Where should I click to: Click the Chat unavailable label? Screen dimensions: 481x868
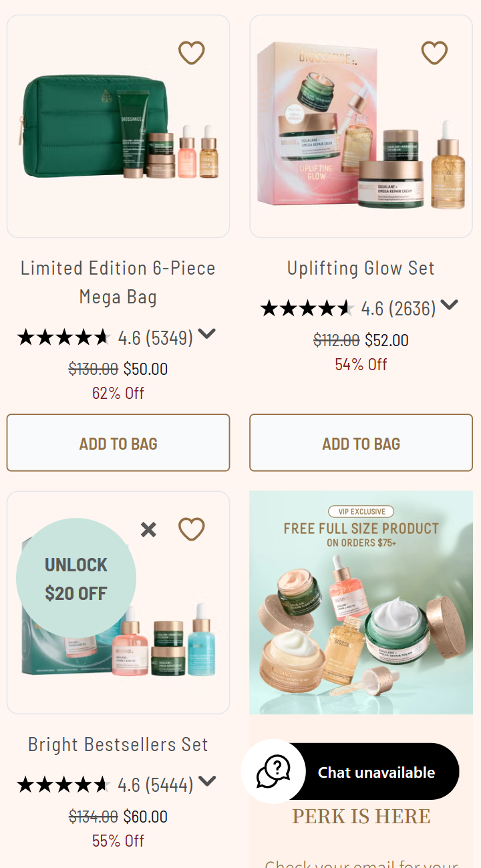pyautogui.click(x=376, y=772)
